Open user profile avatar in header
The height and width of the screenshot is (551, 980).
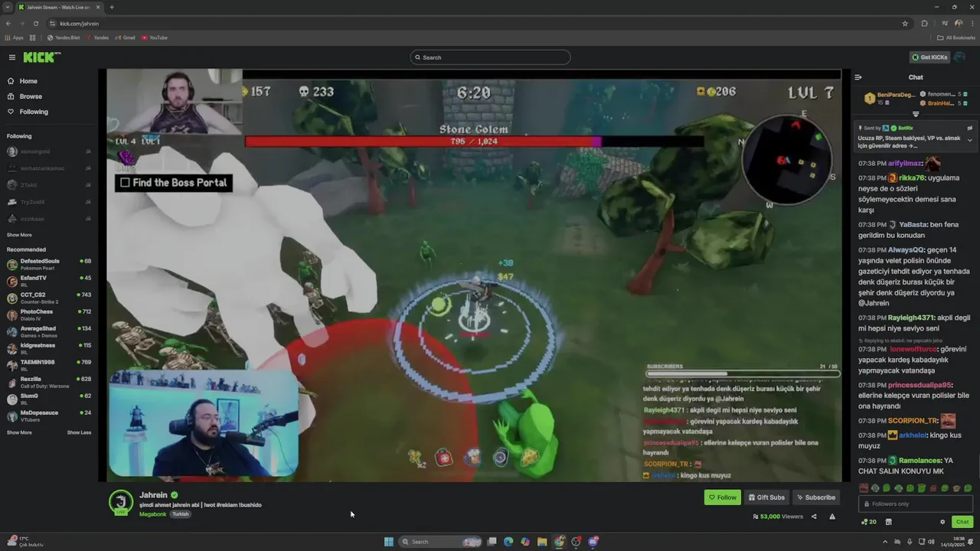960,57
